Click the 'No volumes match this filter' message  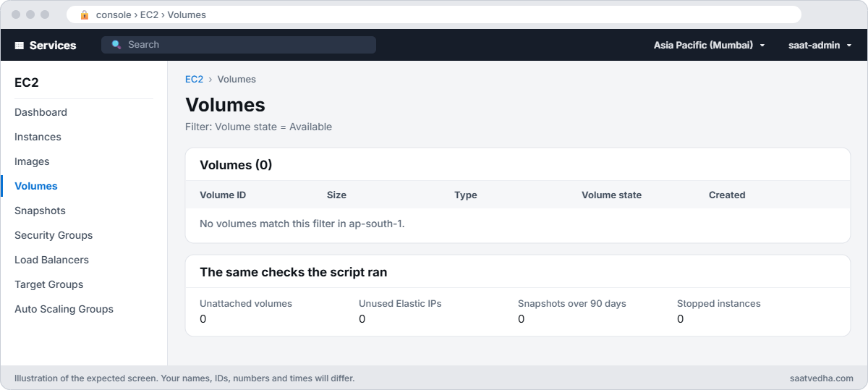coord(302,224)
